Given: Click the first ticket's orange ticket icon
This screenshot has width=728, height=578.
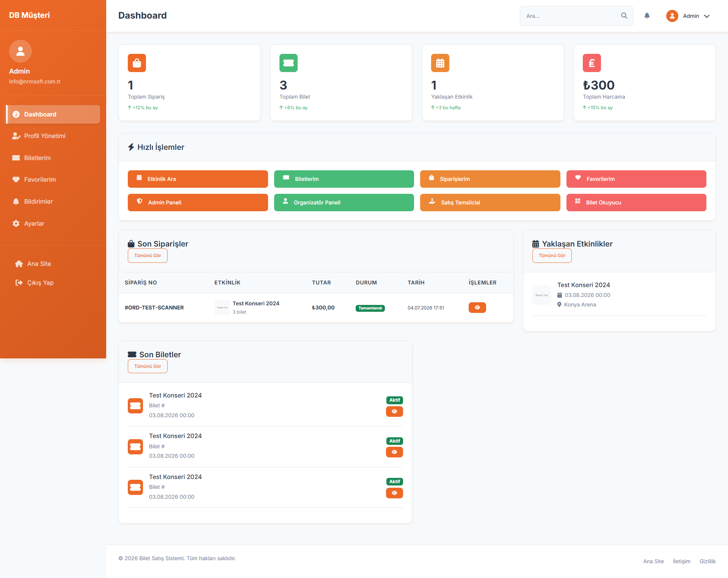Looking at the screenshot, I should [x=135, y=406].
